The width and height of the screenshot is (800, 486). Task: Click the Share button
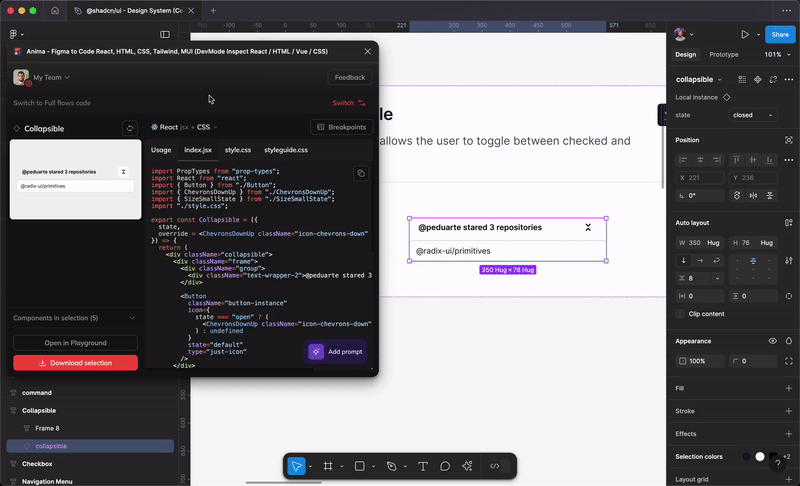[780, 34]
